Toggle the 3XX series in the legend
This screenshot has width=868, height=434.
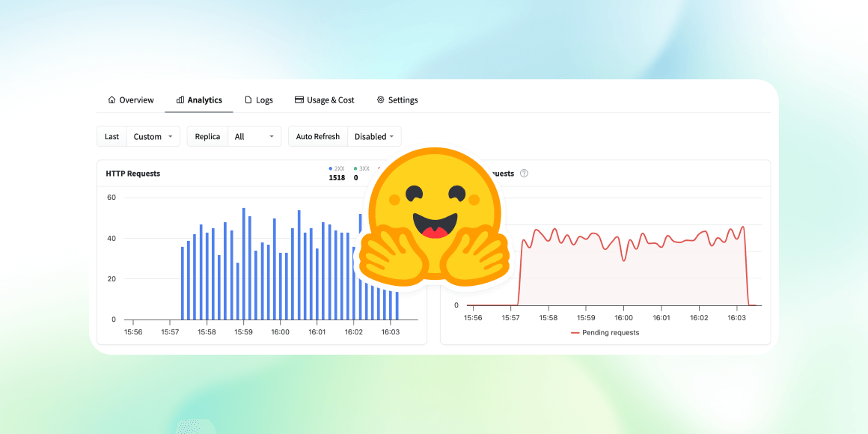(361, 168)
